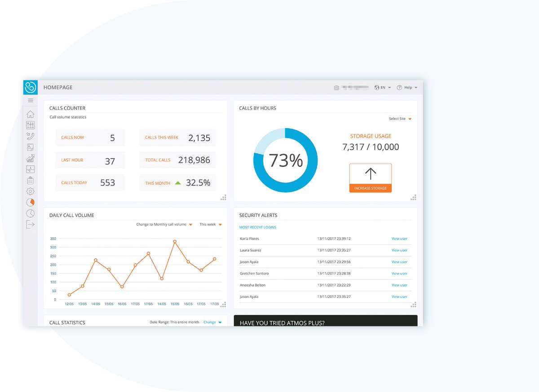The image size is (539, 392).
Task: Open the user document sidebar icon
Action: click(31, 147)
